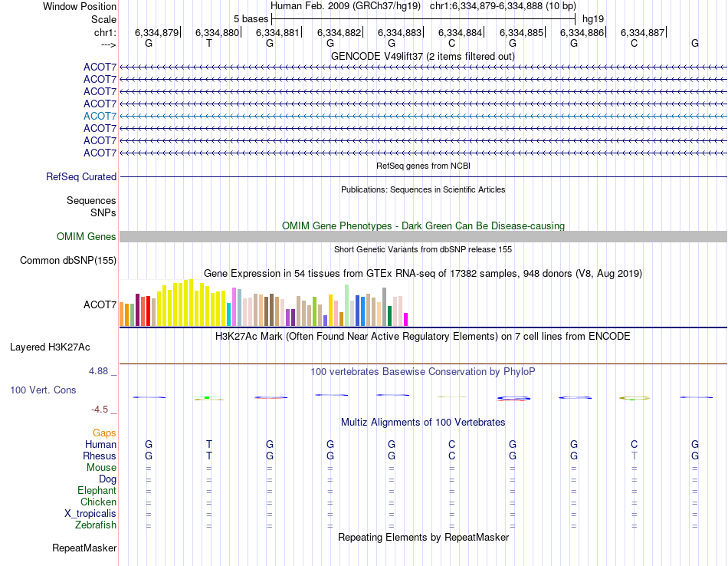Open Multiz Alignments of 100 Vertebrates title
728x566 pixels.
point(423,423)
